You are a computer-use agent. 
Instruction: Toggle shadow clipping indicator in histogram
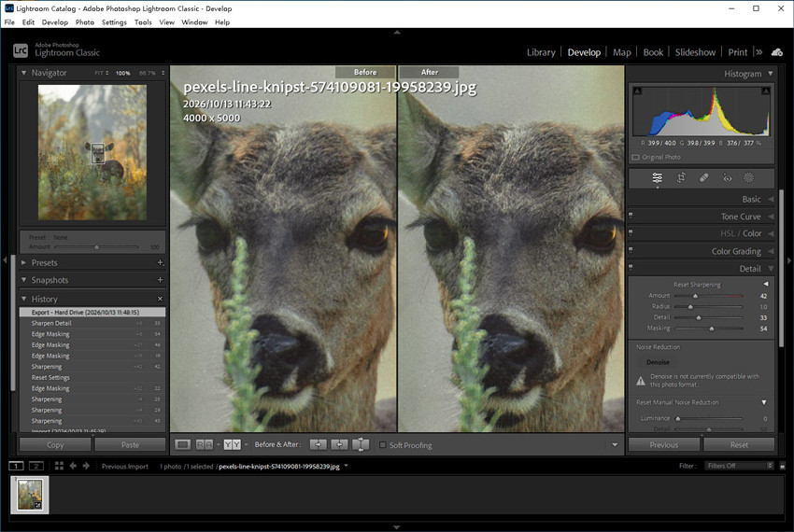637,91
